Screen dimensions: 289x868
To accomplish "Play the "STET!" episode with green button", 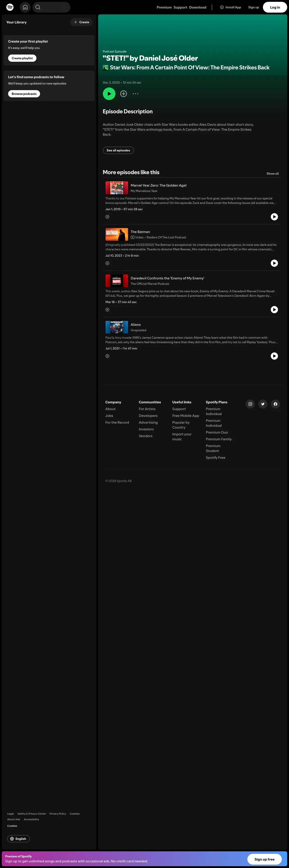I will click(x=109, y=94).
